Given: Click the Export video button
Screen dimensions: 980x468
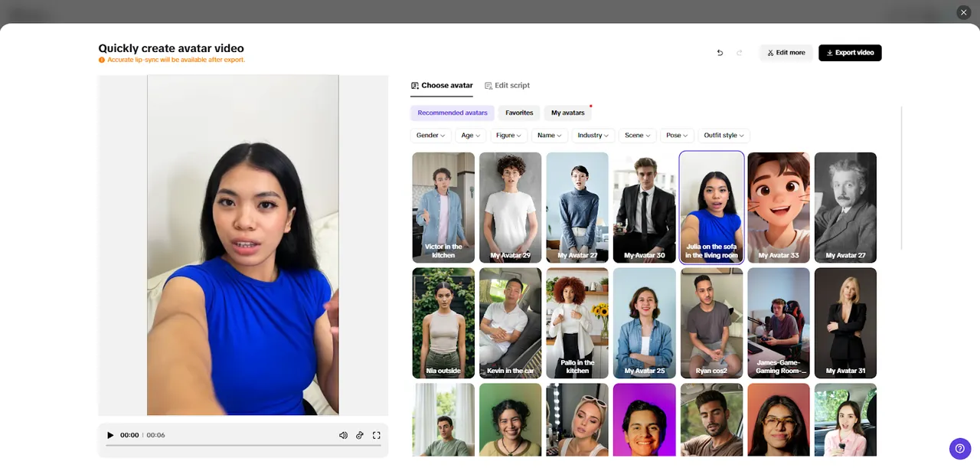Looking at the screenshot, I should click(850, 52).
